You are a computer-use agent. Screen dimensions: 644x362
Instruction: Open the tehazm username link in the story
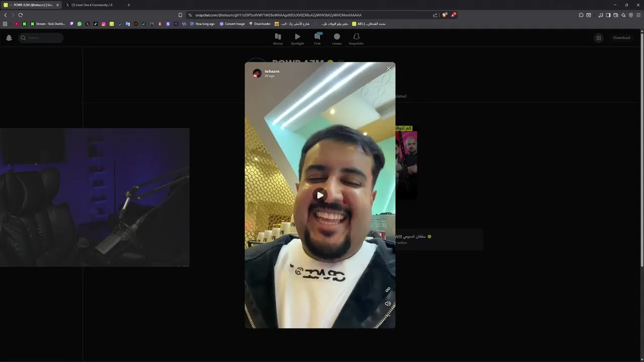click(x=272, y=71)
